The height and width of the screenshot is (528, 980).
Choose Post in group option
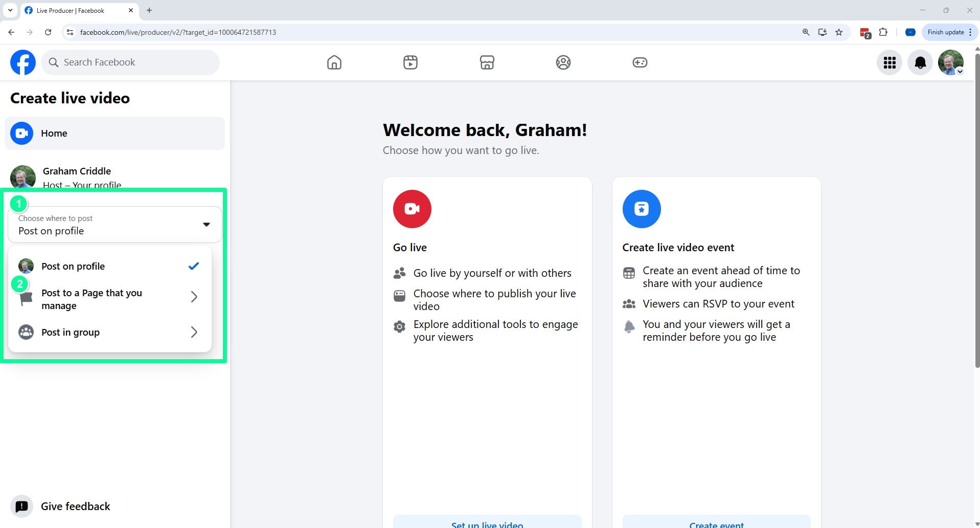pyautogui.click(x=110, y=332)
